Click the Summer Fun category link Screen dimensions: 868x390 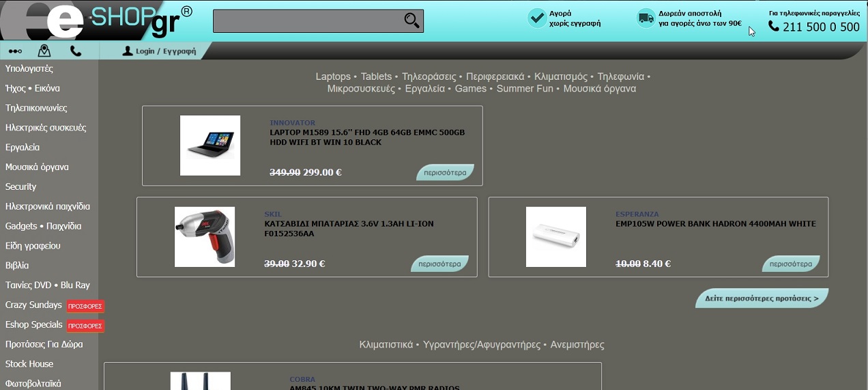point(525,89)
